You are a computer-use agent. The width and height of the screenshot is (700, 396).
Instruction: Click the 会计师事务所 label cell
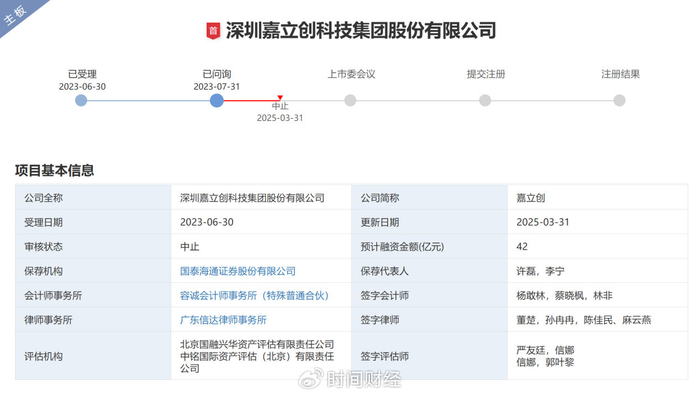coord(93,296)
